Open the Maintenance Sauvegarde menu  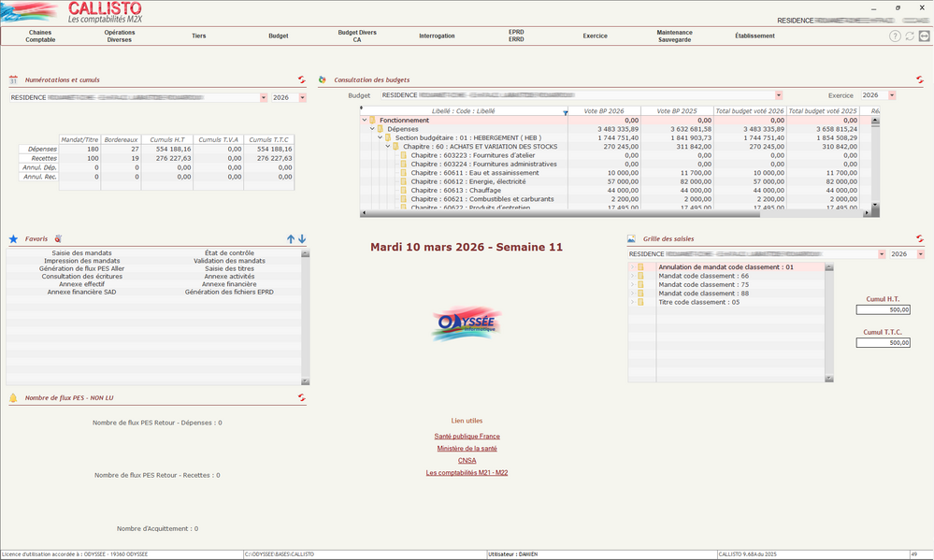(x=674, y=36)
